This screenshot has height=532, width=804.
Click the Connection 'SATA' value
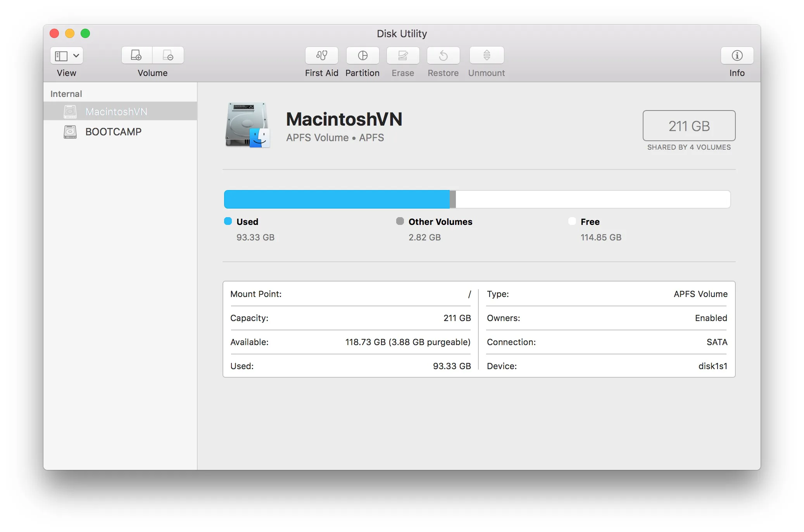click(x=717, y=342)
